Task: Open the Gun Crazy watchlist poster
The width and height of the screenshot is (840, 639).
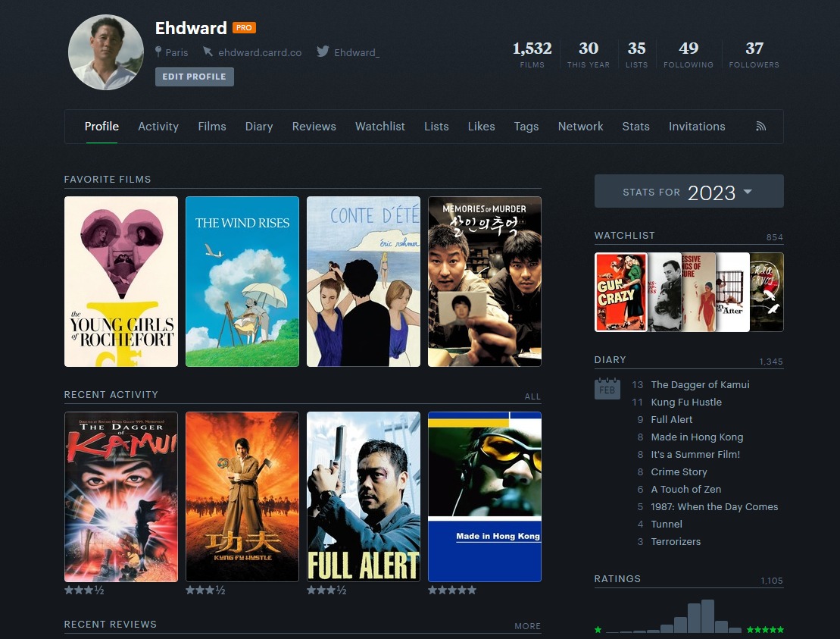Action: [621, 292]
